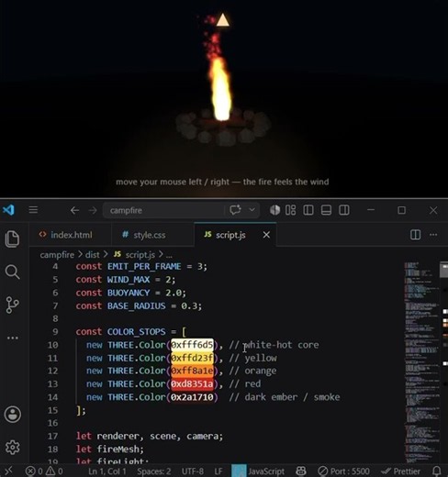
Task: Click the COLOR_STOPS constant name
Action: click(136, 332)
